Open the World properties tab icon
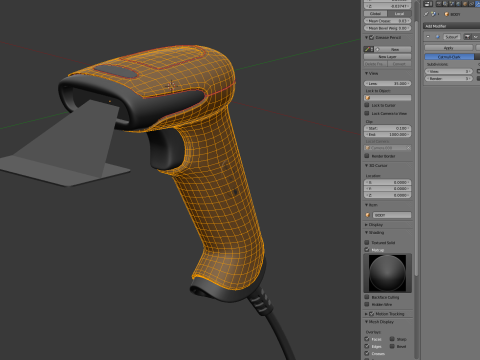Image resolution: width=480 pixels, height=360 pixels. [458, 4]
